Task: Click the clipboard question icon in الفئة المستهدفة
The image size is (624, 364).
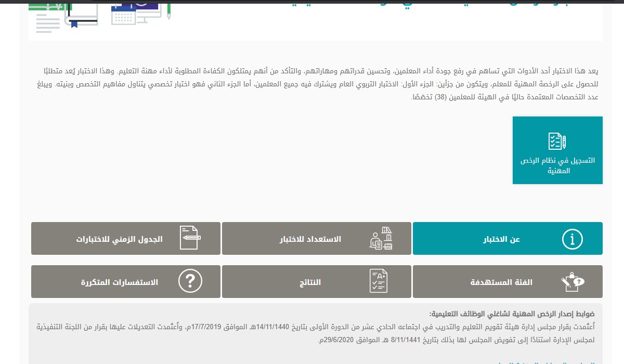Action: pyautogui.click(x=573, y=282)
